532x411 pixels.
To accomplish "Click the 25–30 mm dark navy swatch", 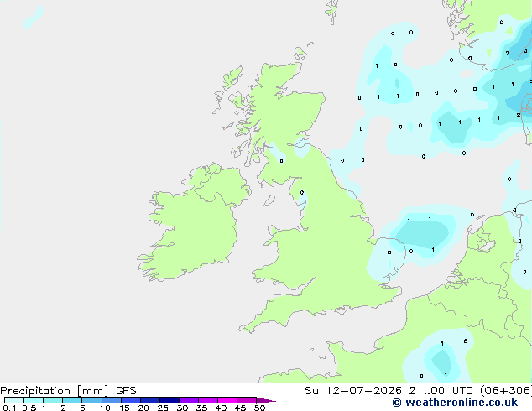I will (x=170, y=400).
